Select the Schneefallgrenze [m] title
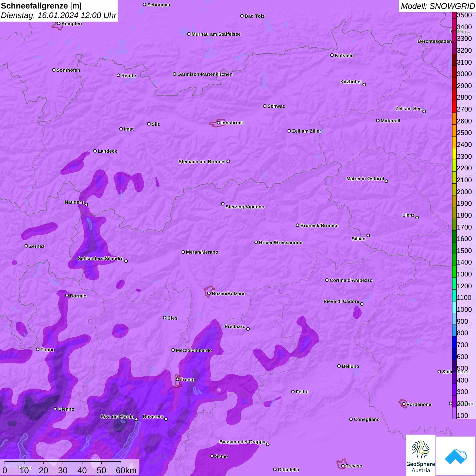Viewport: 476px width, 476px height. coord(41,6)
